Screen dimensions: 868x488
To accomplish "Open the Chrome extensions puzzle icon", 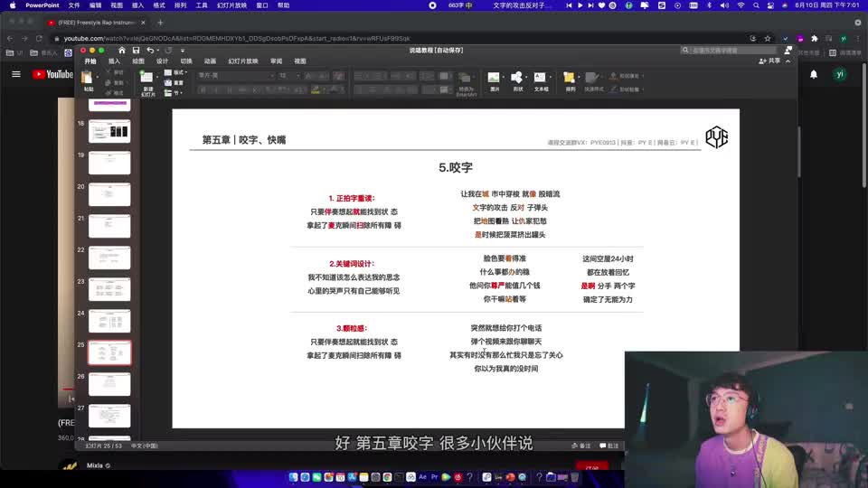I will tap(815, 39).
